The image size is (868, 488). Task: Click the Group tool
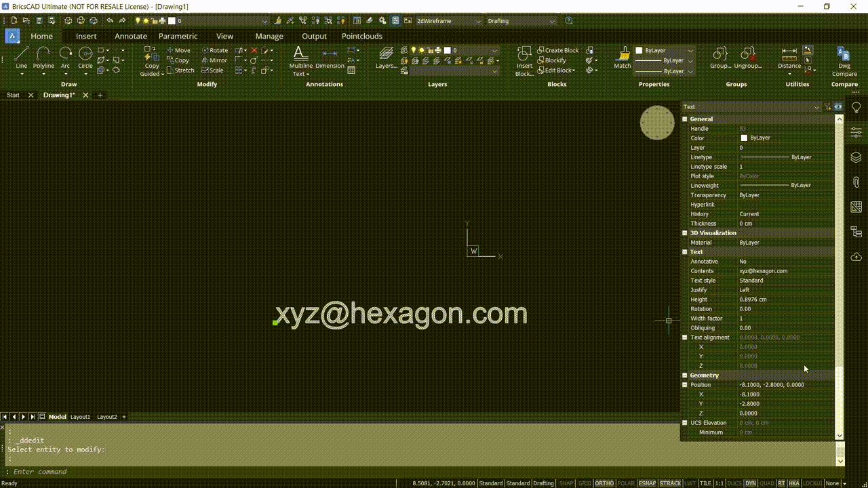[x=720, y=58]
